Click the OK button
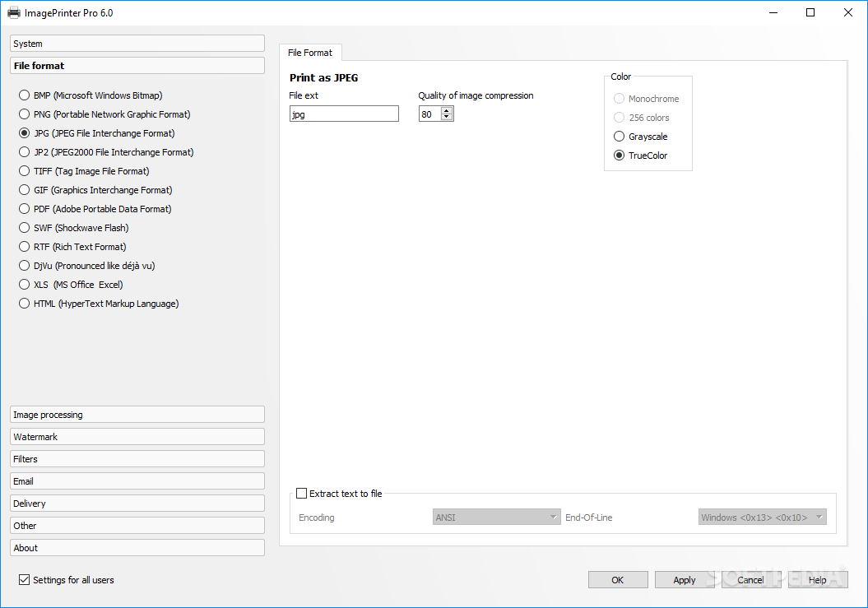 point(618,579)
